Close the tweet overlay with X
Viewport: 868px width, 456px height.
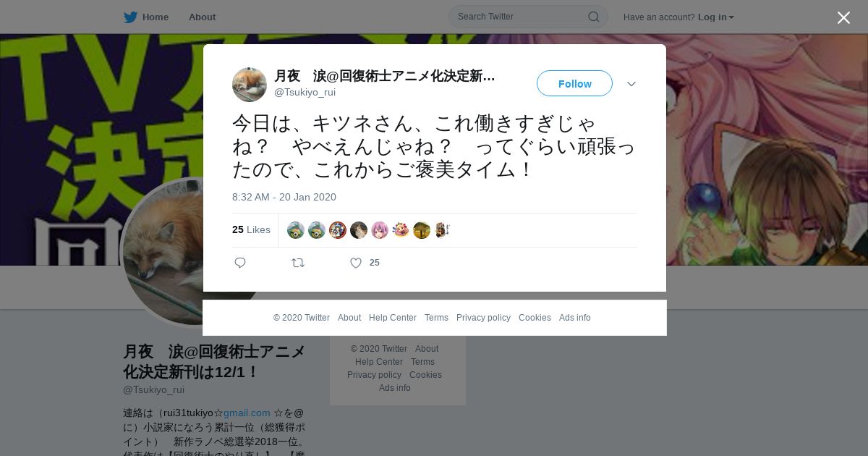(843, 17)
